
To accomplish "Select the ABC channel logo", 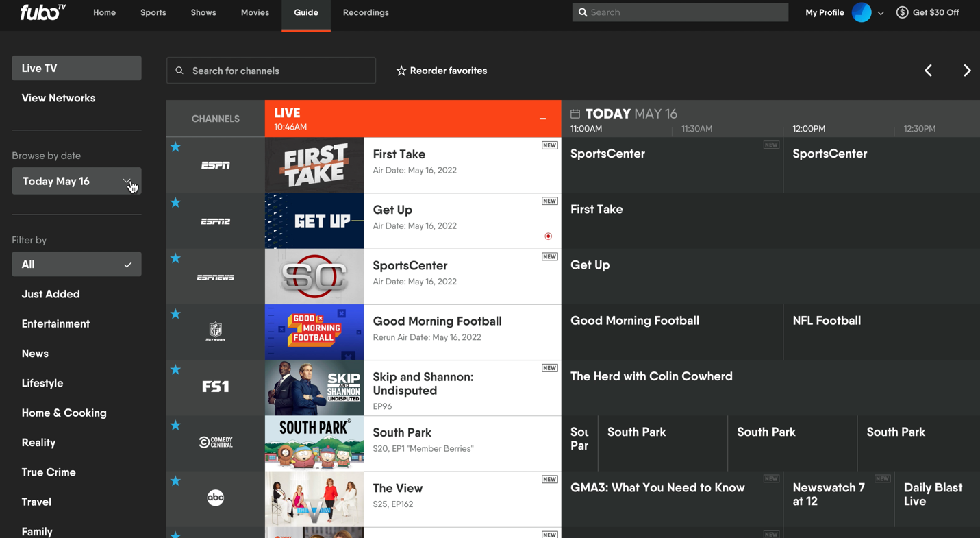I will point(216,498).
